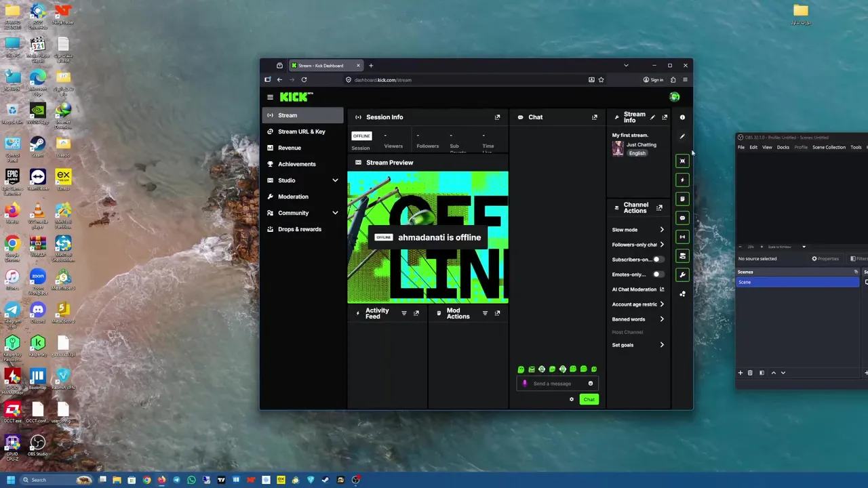Select Stream in the Kick sidebar

pos(303,115)
